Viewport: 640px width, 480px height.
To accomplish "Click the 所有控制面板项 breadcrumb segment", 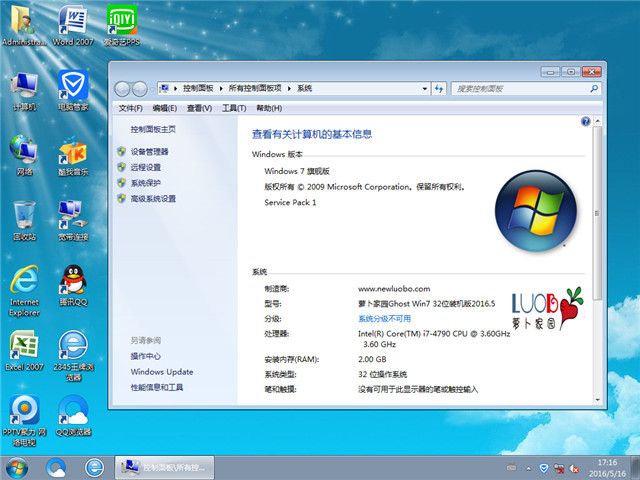I will click(255, 88).
